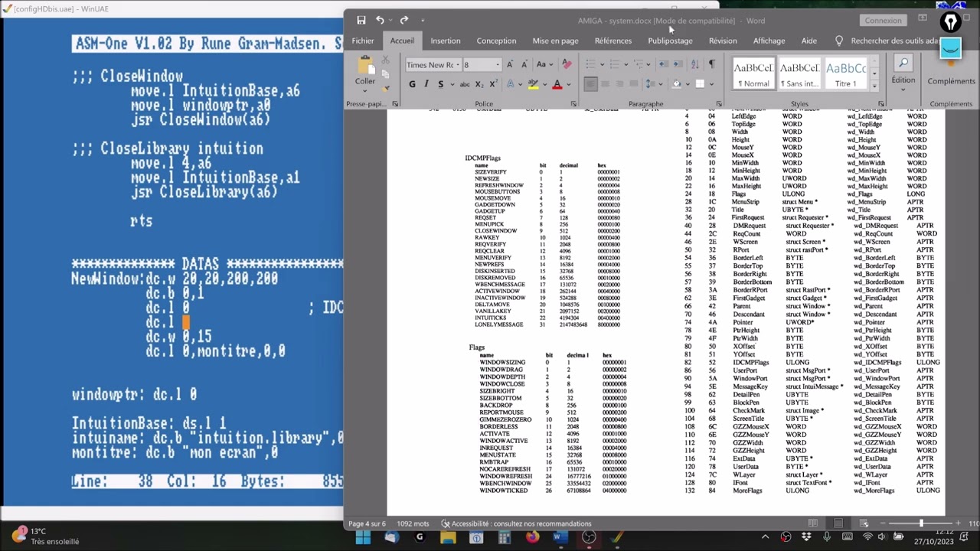The height and width of the screenshot is (551, 980).
Task: Toggle underline with the S button
Action: coord(443,84)
